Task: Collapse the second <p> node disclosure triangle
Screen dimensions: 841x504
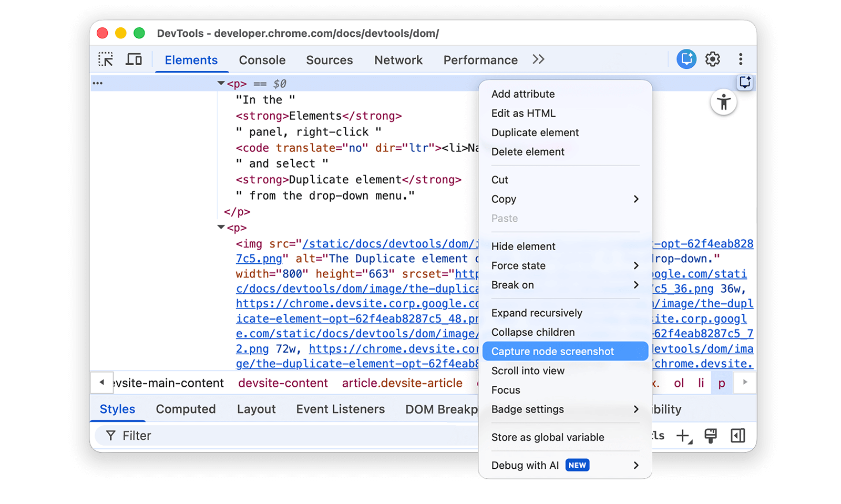Action: coord(221,228)
